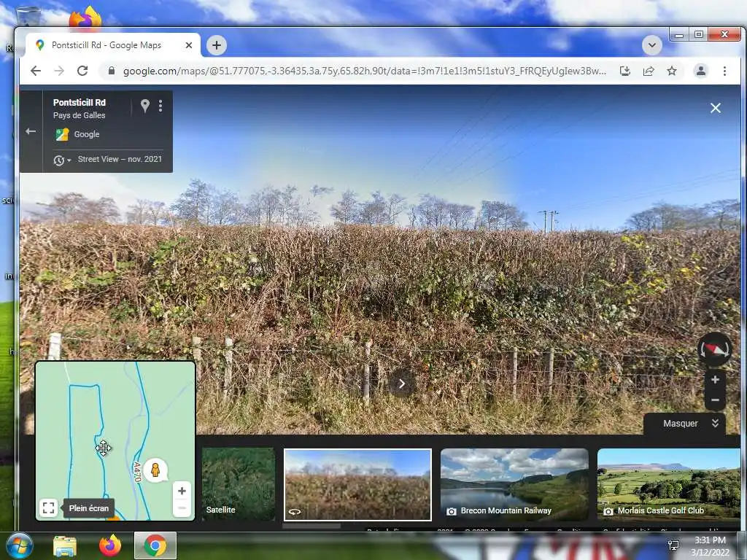The width and height of the screenshot is (747, 560).
Task: Open the Windows Start menu
Action: point(18,545)
